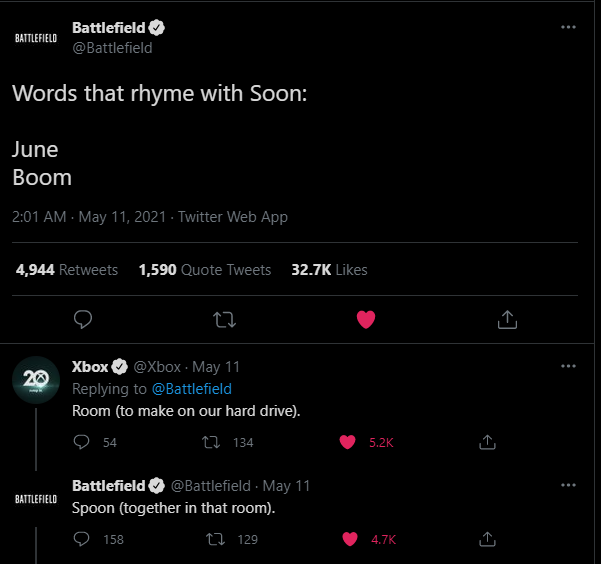Reply to Battlefield's Spoon tweet
This screenshot has width=601, height=564.
[82, 539]
